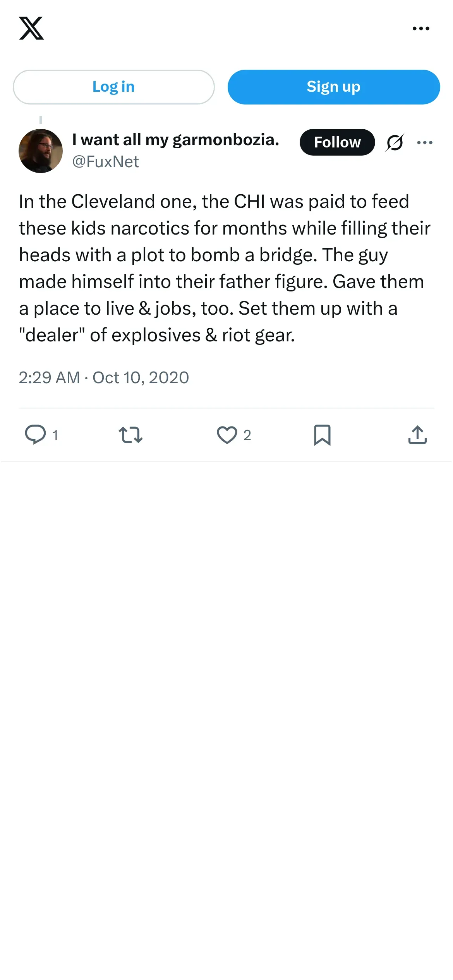453x980 pixels.
Task: Share the tweet via the share icon
Action: [417, 435]
